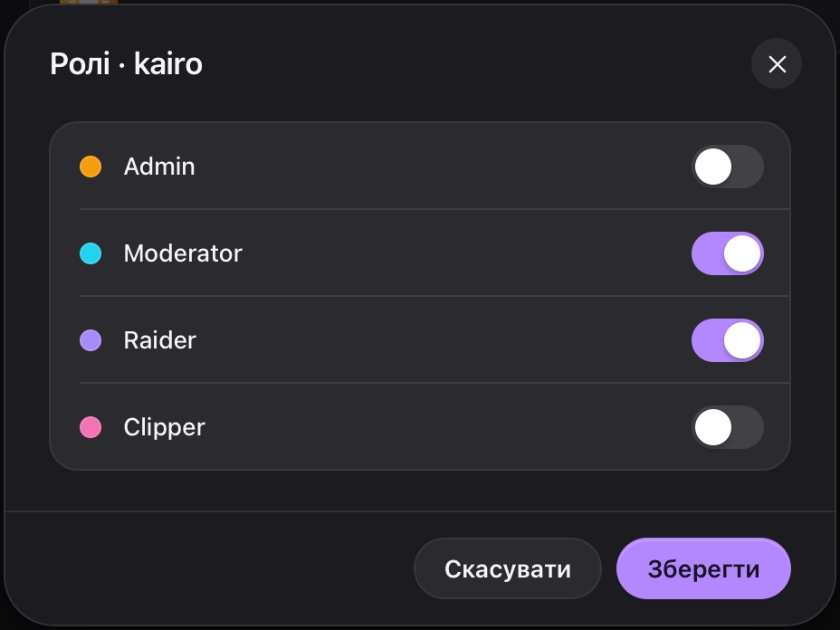Screen dimensions: 840x630
Task: Click the pink Clipper color dot
Action: click(x=91, y=427)
